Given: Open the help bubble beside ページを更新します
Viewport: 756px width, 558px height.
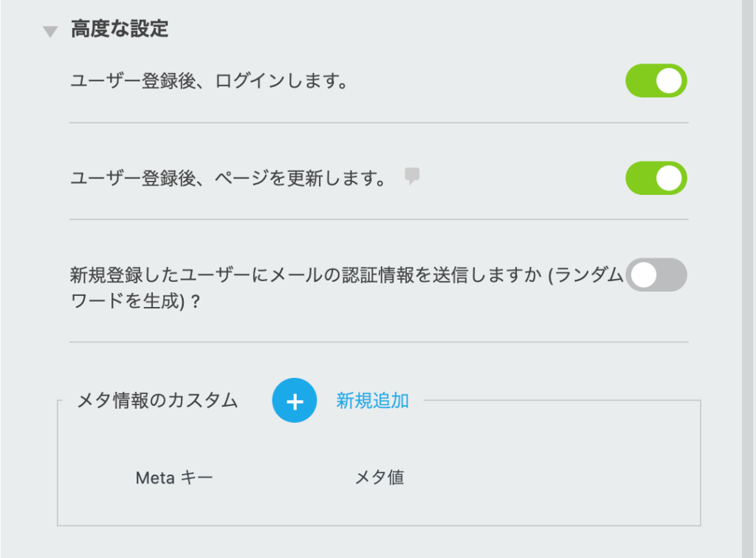Looking at the screenshot, I should (412, 176).
